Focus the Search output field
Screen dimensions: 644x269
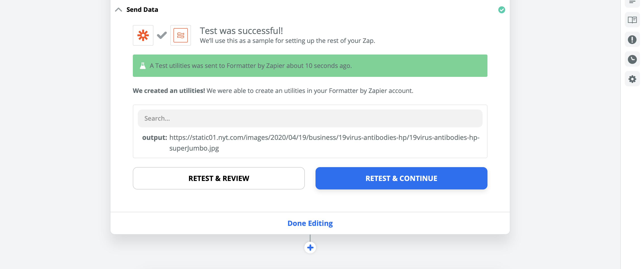pyautogui.click(x=310, y=118)
